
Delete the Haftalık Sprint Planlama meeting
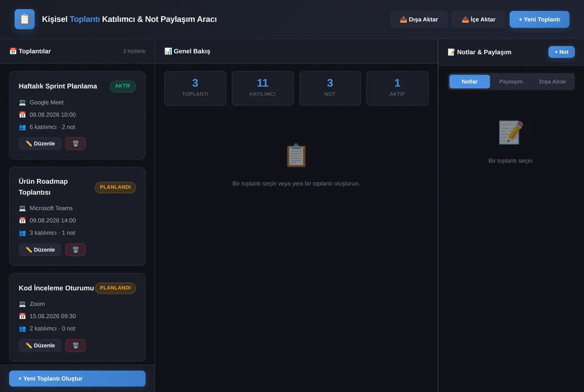pos(75,143)
